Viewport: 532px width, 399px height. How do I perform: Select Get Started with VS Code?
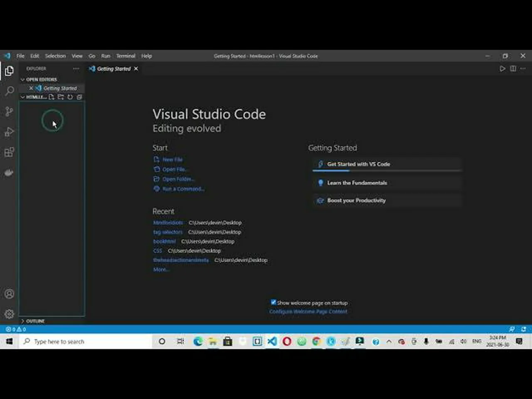tap(387, 164)
